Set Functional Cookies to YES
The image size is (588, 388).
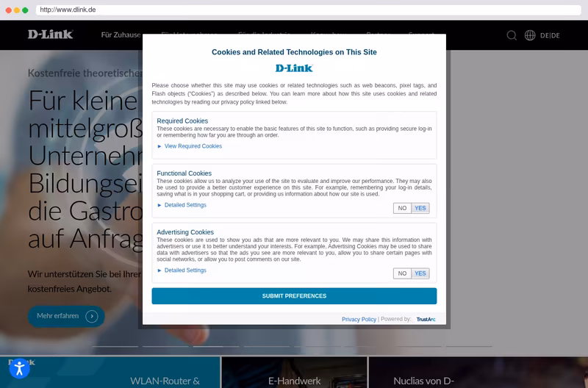pyautogui.click(x=420, y=208)
